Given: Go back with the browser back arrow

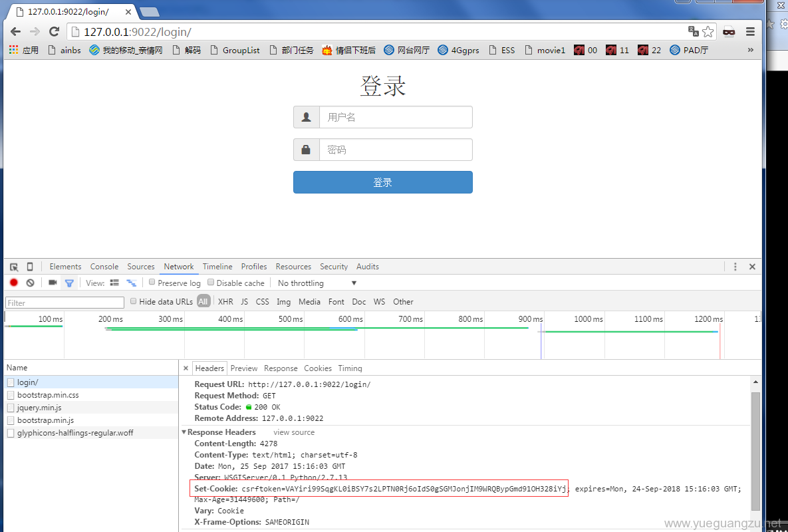Looking at the screenshot, I should point(15,32).
